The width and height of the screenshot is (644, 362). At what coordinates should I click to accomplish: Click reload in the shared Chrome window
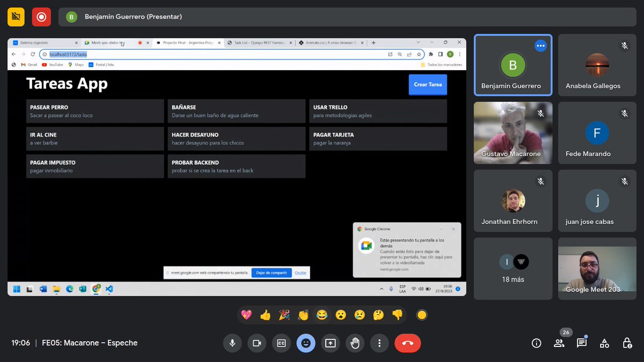tap(33, 54)
